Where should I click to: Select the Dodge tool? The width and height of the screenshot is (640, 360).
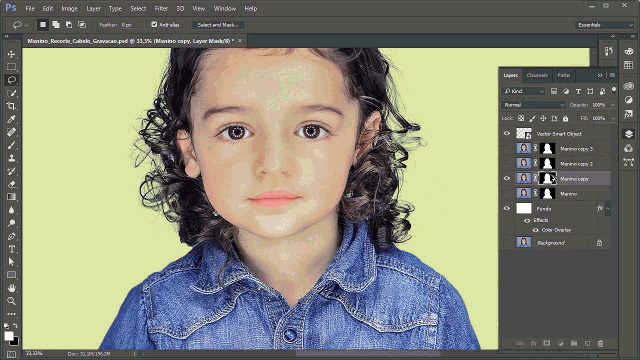pyautogui.click(x=11, y=223)
